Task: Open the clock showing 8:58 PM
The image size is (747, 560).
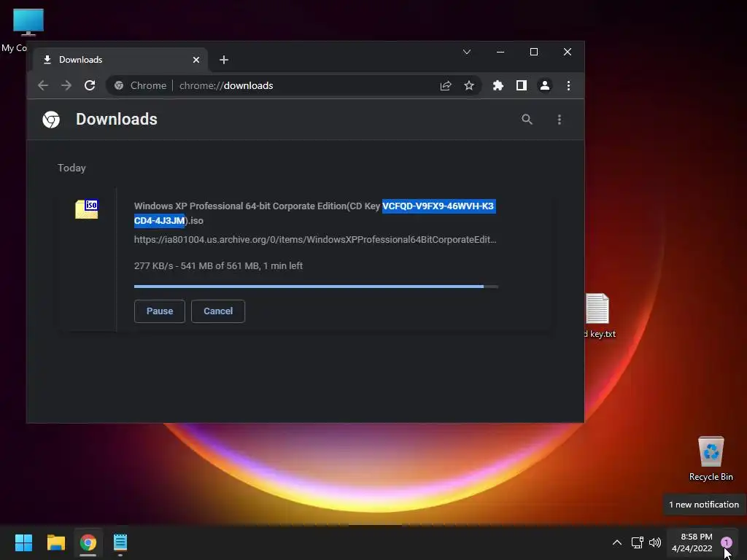Action: [x=692, y=542]
